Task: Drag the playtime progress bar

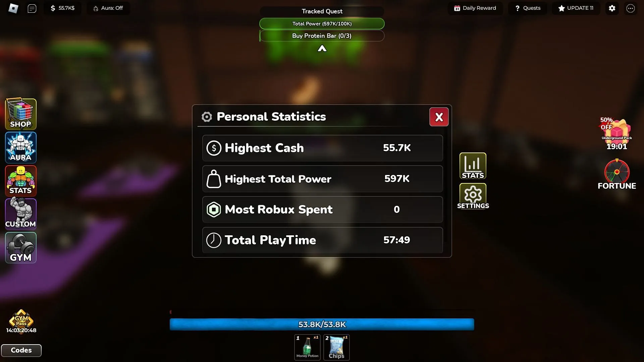Action: (322, 324)
